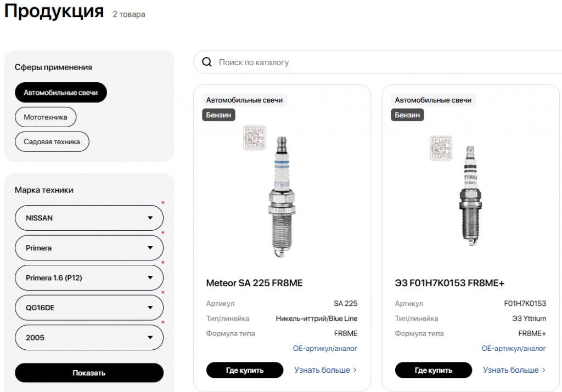Expand the QG16DE engine dropdown
This screenshot has height=392, width=562.
(x=89, y=308)
